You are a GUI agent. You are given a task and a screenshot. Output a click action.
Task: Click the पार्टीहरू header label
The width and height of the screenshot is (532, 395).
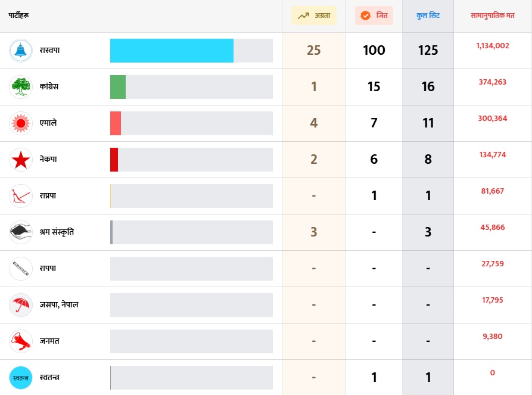[18, 15]
